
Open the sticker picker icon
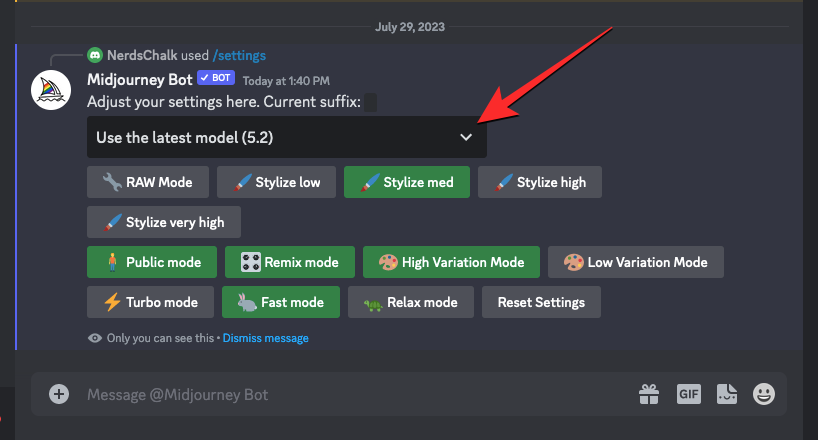click(x=727, y=394)
